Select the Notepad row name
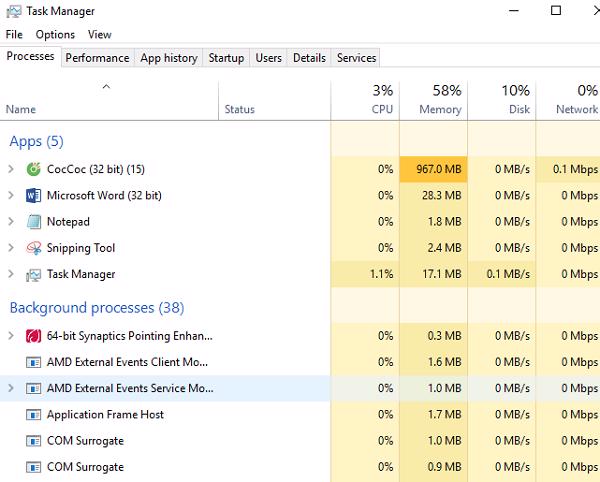 point(68,222)
